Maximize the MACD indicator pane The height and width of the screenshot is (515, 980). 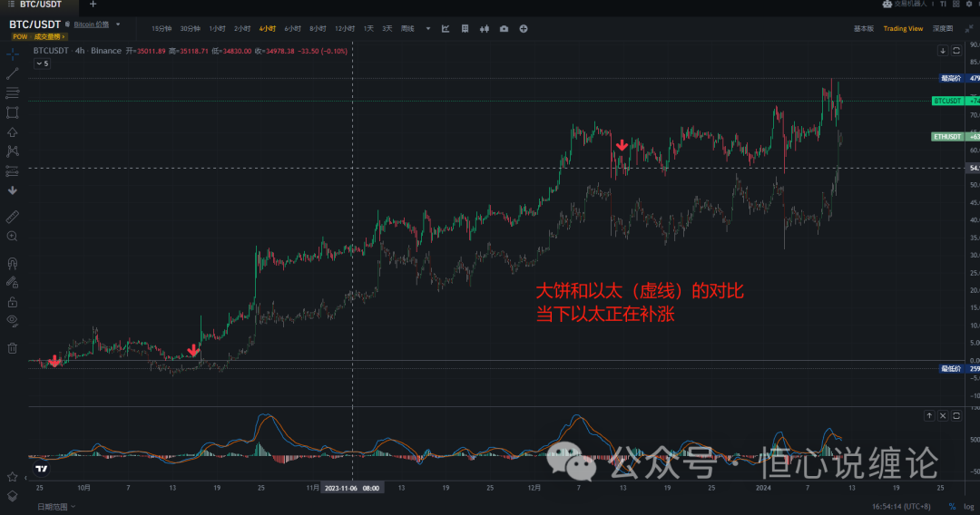coord(956,416)
